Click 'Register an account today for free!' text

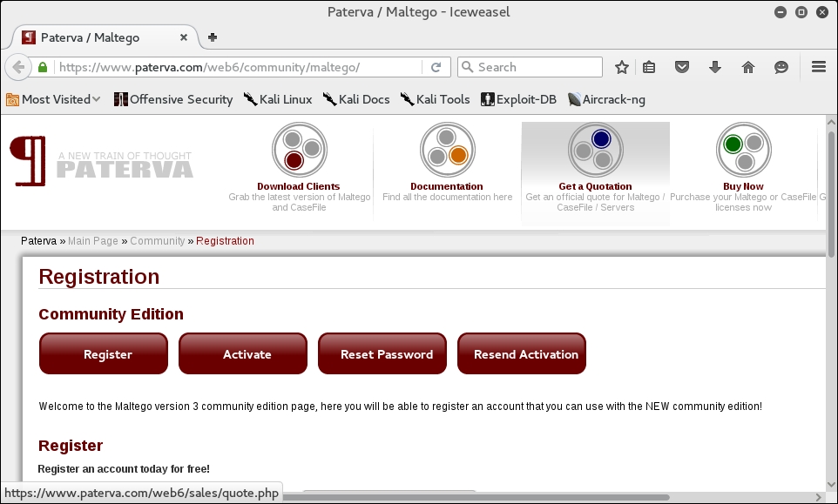(x=124, y=469)
